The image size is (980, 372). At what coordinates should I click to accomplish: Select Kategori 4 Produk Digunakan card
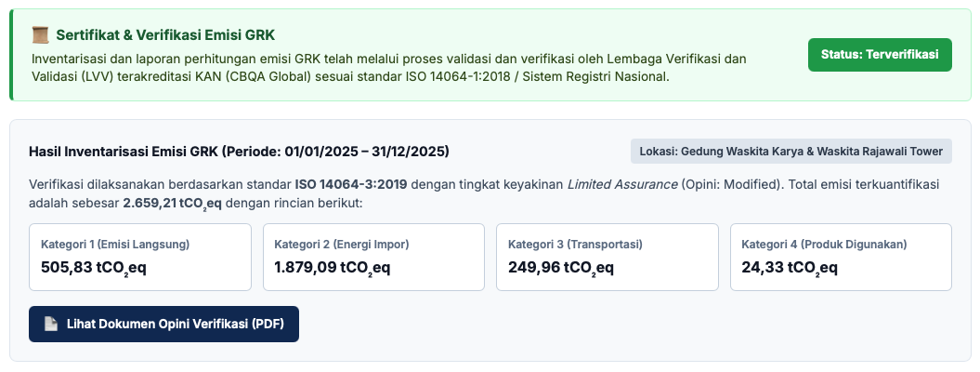click(841, 257)
